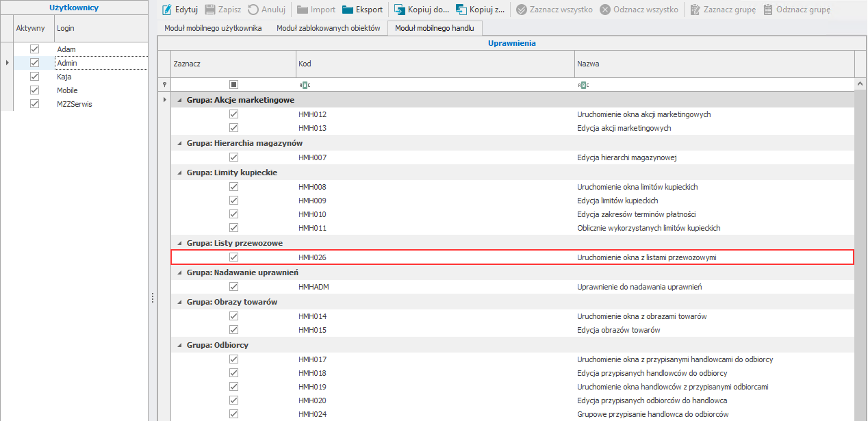Click the Edytuj pencil icon
The image size is (868, 421).
(x=166, y=10)
